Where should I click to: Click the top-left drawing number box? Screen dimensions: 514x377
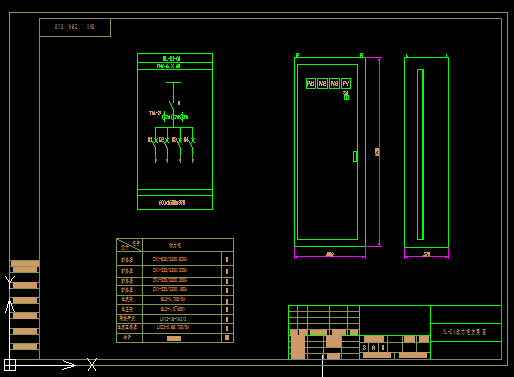pos(75,27)
